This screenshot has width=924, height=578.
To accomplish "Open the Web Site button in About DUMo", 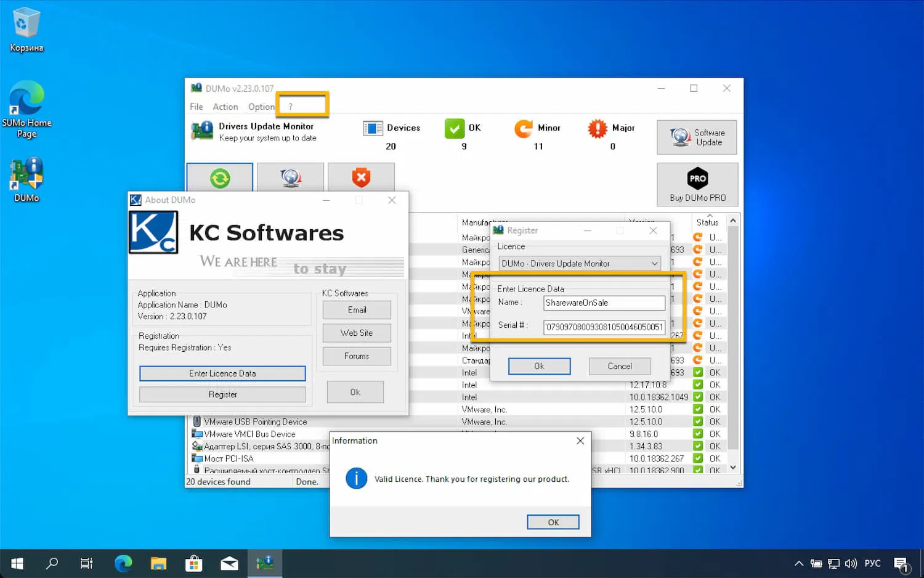I will pos(357,333).
